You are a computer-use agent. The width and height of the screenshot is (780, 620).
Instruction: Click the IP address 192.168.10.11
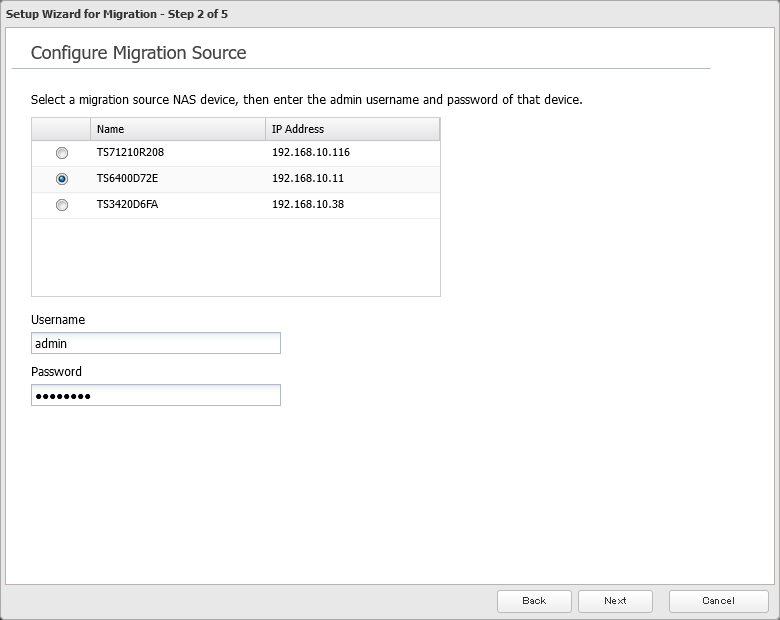[307, 179]
